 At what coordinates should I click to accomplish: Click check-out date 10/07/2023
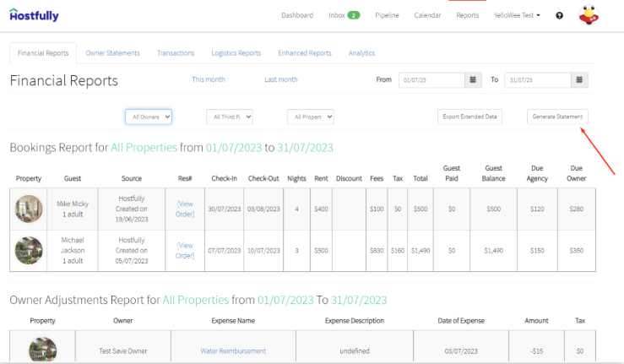click(263, 251)
